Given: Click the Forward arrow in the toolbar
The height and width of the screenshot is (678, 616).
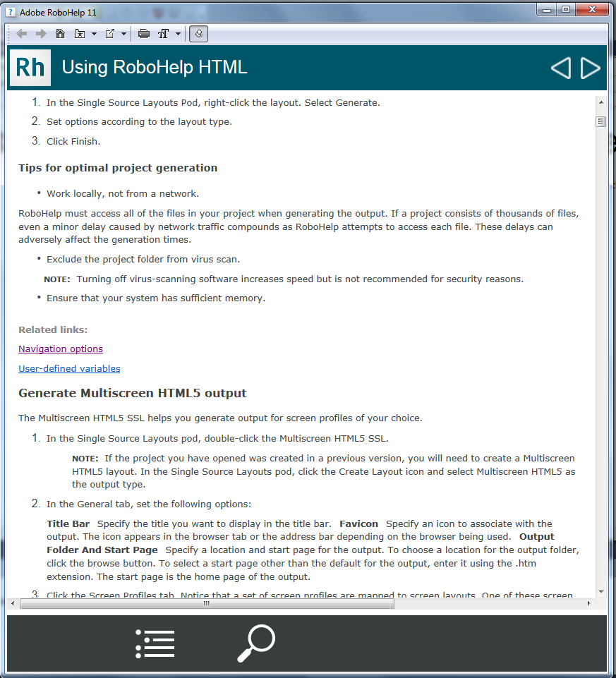Looking at the screenshot, I should click(41, 34).
